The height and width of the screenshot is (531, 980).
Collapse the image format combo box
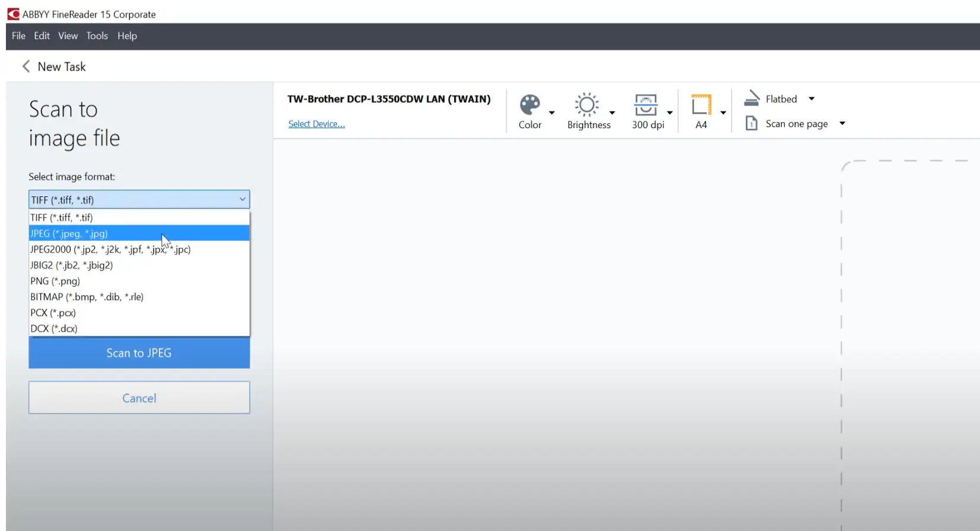[x=242, y=199]
